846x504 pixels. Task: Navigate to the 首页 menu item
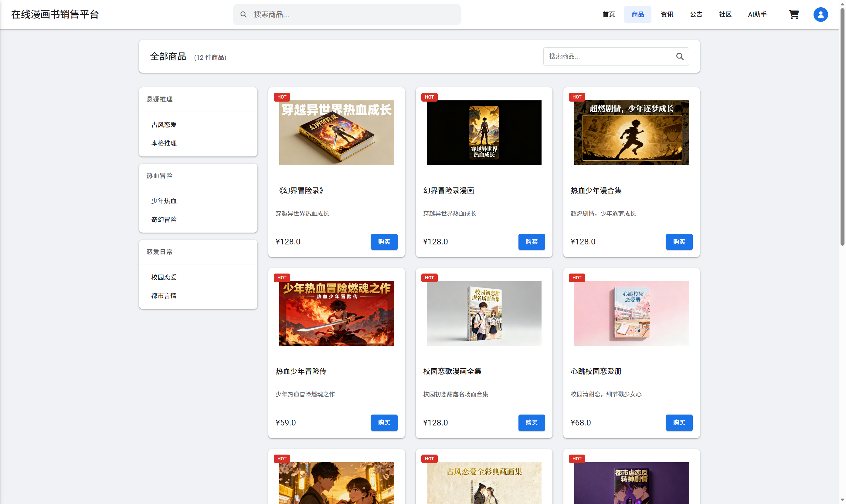608,14
